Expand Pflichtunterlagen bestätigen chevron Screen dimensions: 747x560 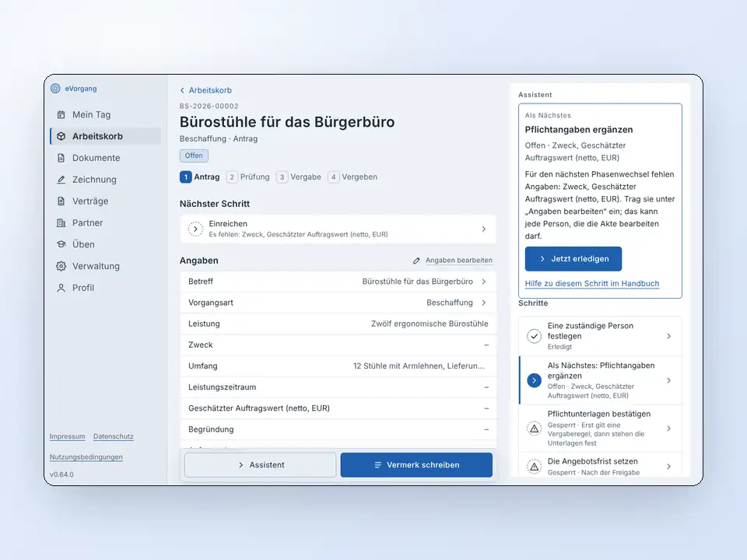tap(669, 429)
